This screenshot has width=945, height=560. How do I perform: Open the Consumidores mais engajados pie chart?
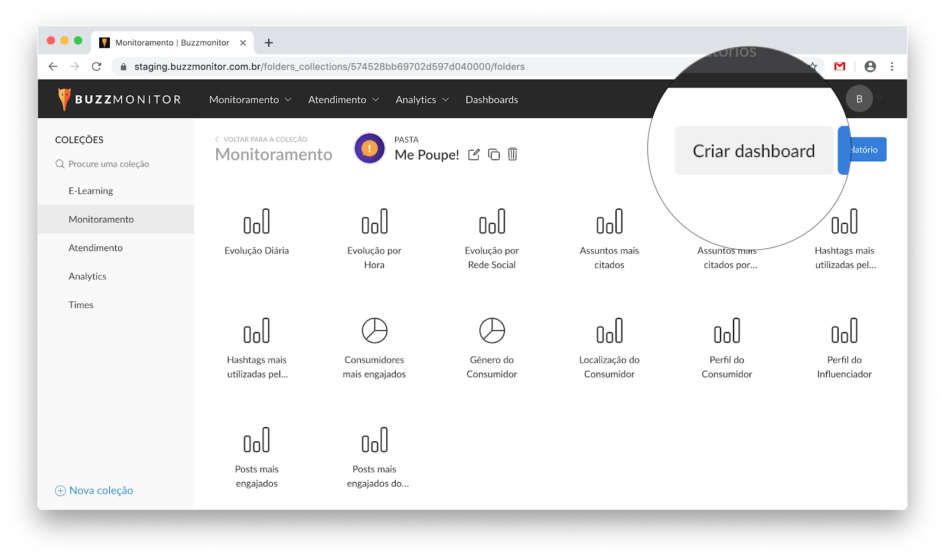pos(374,346)
